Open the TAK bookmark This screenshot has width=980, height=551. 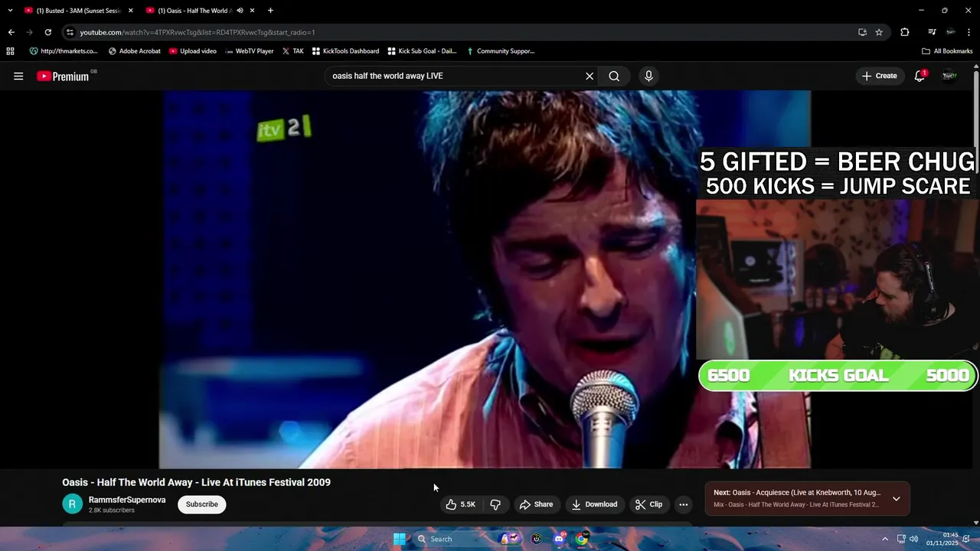point(292,51)
